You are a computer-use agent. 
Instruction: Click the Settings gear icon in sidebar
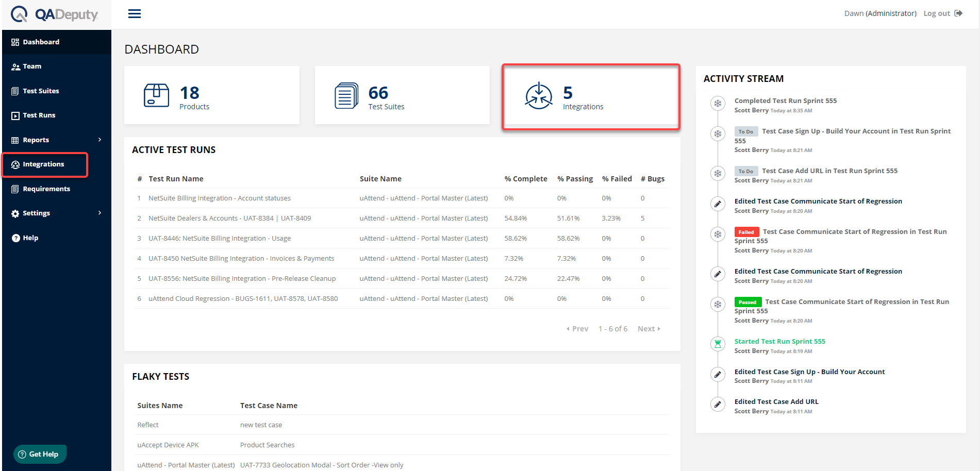click(15, 213)
